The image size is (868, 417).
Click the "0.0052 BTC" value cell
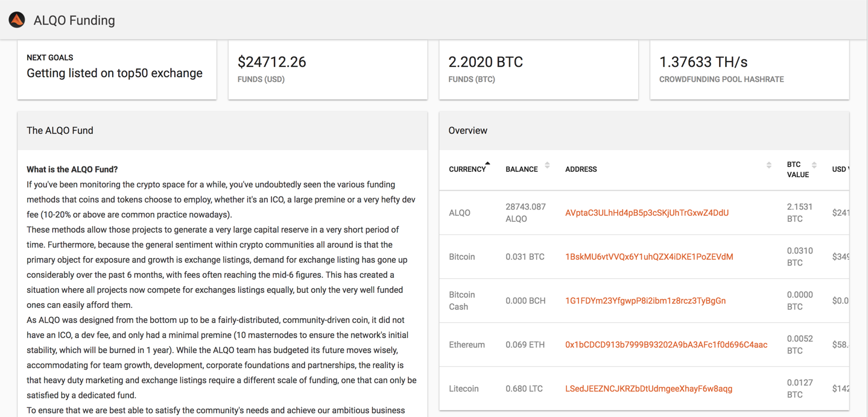pos(800,345)
